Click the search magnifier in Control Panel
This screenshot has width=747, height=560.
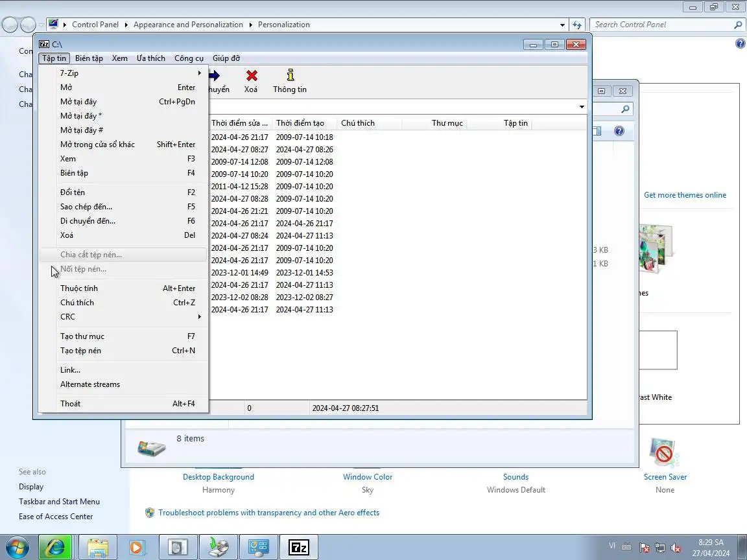coord(738,25)
